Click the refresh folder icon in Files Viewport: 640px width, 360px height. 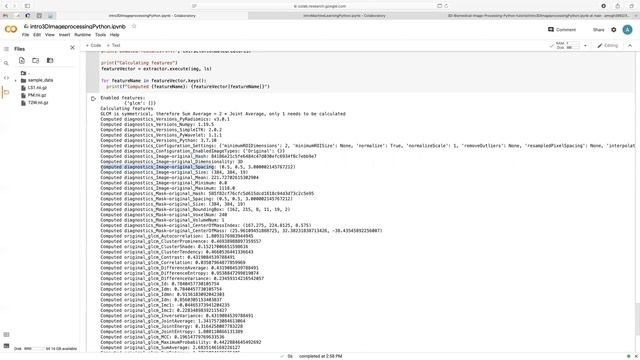(x=36, y=60)
